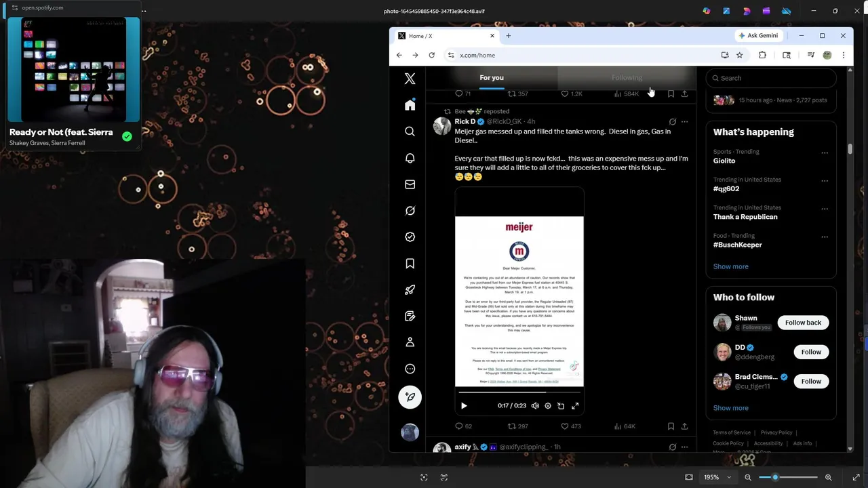Share Rick D's Meijer post
Screen dimensions: 868x488
tap(684, 426)
